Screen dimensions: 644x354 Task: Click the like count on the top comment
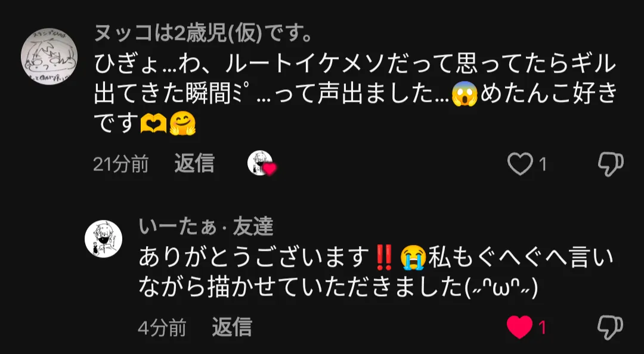(543, 165)
